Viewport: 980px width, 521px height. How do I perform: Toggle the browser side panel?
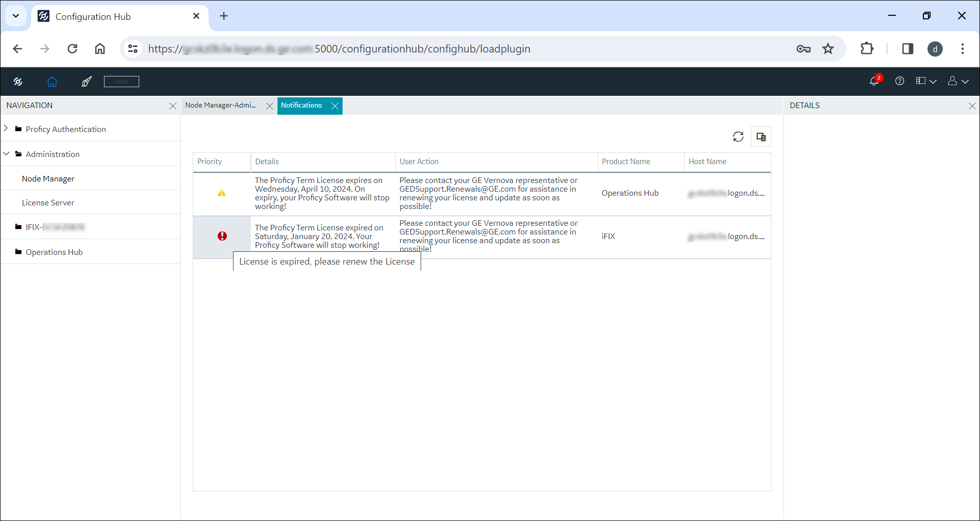[908, 49]
